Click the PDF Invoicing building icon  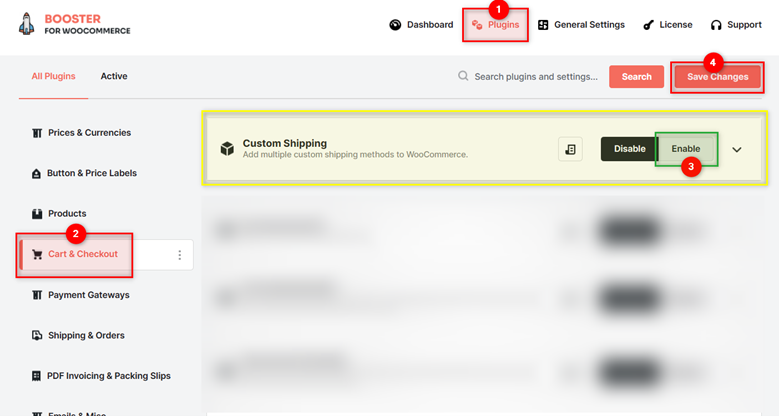pyautogui.click(x=36, y=376)
